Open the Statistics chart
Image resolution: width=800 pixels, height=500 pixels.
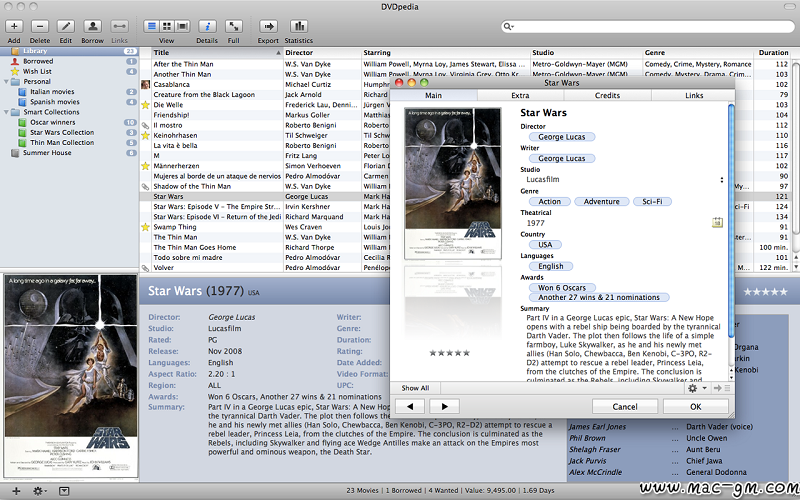coord(299,26)
